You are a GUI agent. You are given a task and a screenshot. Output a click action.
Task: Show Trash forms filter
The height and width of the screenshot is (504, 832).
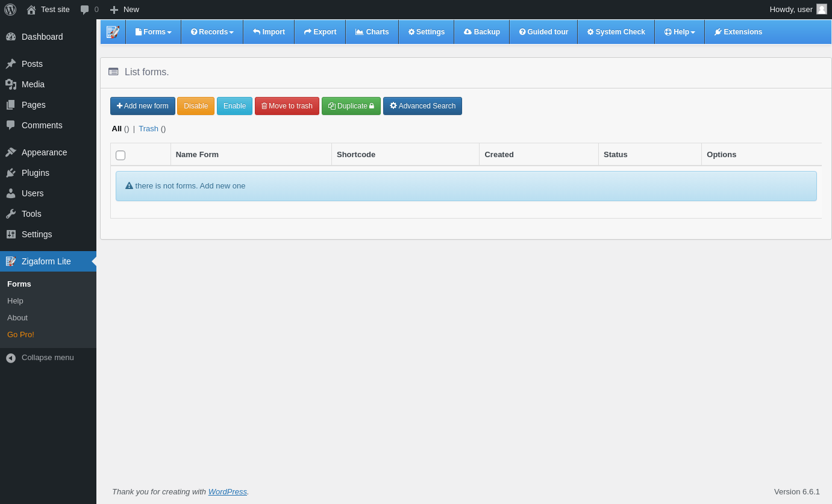tap(148, 128)
